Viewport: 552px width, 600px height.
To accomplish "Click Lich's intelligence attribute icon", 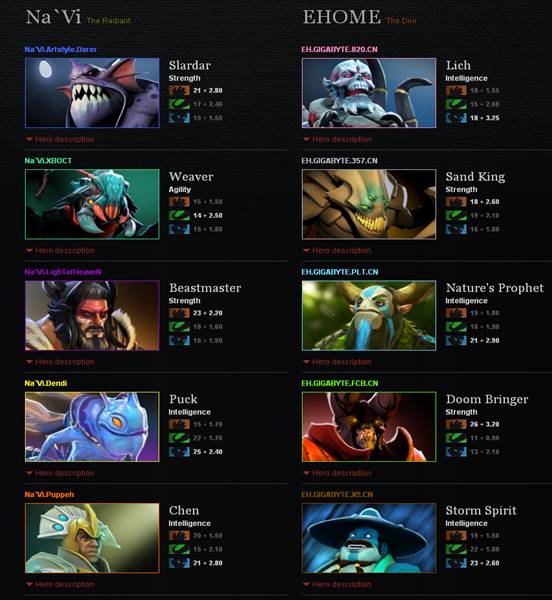I will pyautogui.click(x=456, y=118).
